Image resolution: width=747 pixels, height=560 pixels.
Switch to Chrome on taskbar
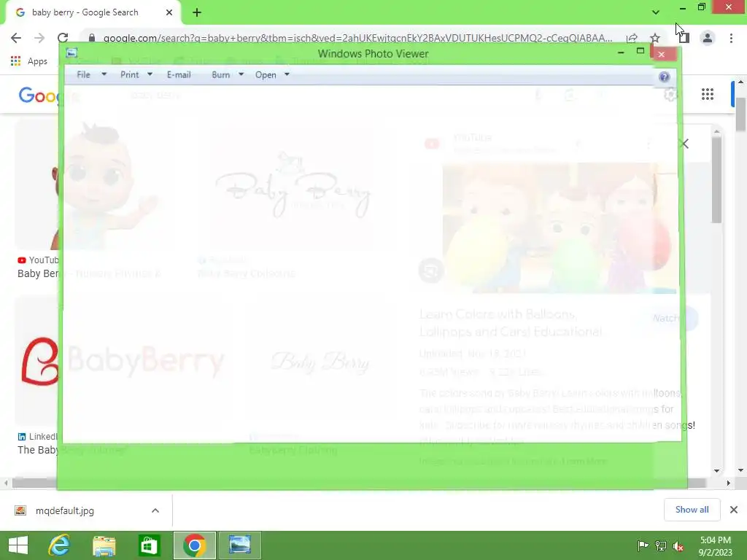[x=194, y=545]
